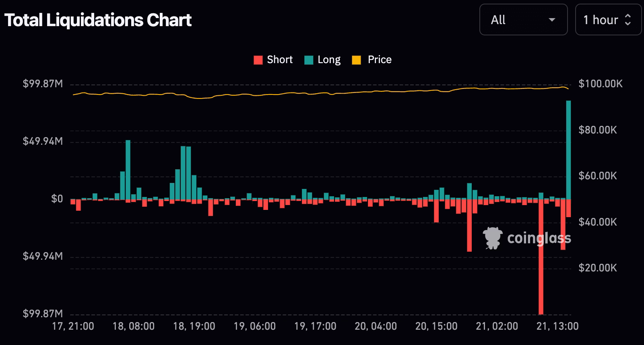This screenshot has width=644, height=345.
Task: Toggle the Price series legend label
Action: coord(380,60)
